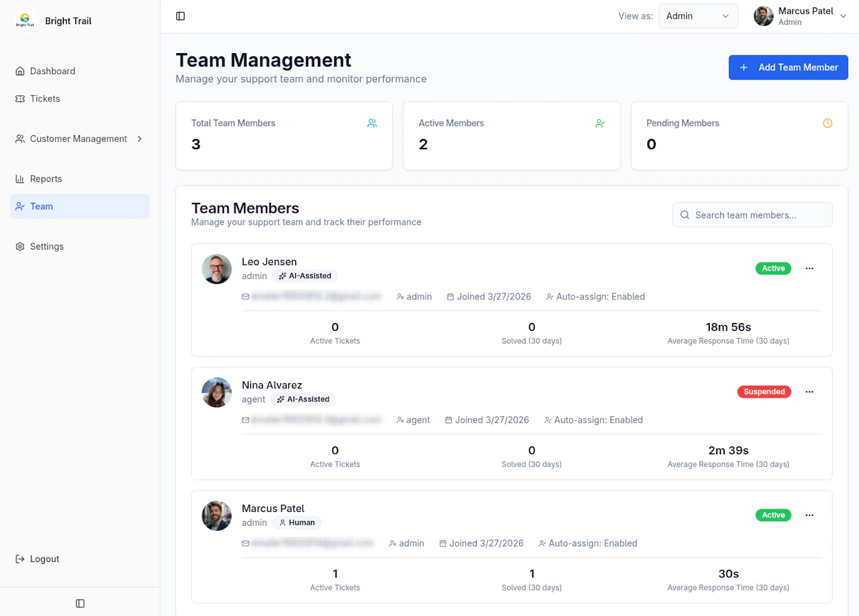Screen dimensions: 859x616
Task: Click Nina Alvarez's email envelope icon
Action: tap(245, 420)
